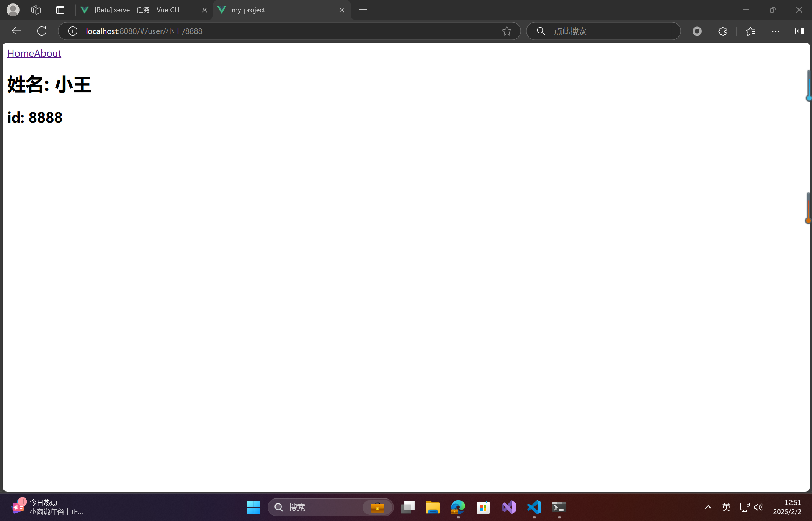Open a new browser tab
Image resolution: width=812 pixels, height=521 pixels.
click(363, 10)
